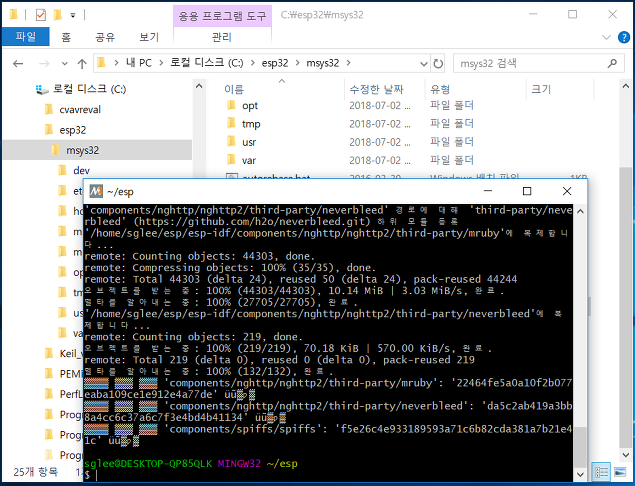Select the 관리 ribbon tab
The width and height of the screenshot is (635, 486).
tap(222, 37)
